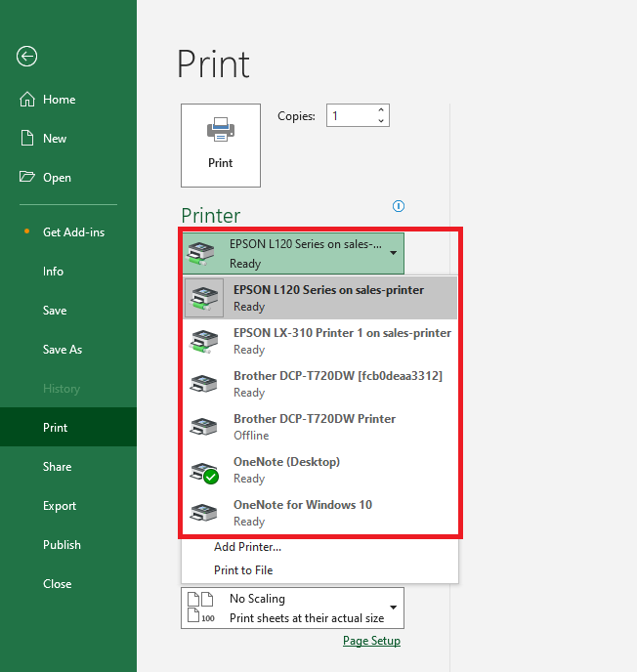637x672 pixels.
Task: Click the OneNote for Windows 10 printer icon
Action: tap(203, 512)
